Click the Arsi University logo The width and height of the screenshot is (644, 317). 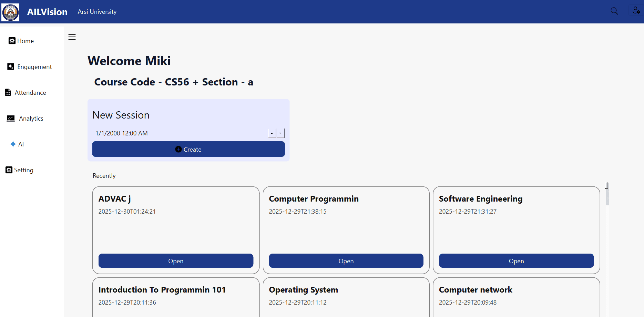[10, 12]
